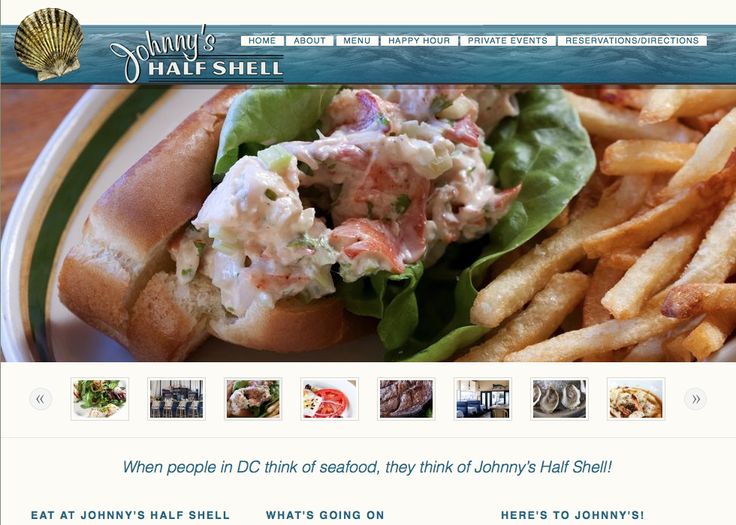Select the dining room with blue chairs thumbnail
This screenshot has height=525, width=736.
pos(176,399)
